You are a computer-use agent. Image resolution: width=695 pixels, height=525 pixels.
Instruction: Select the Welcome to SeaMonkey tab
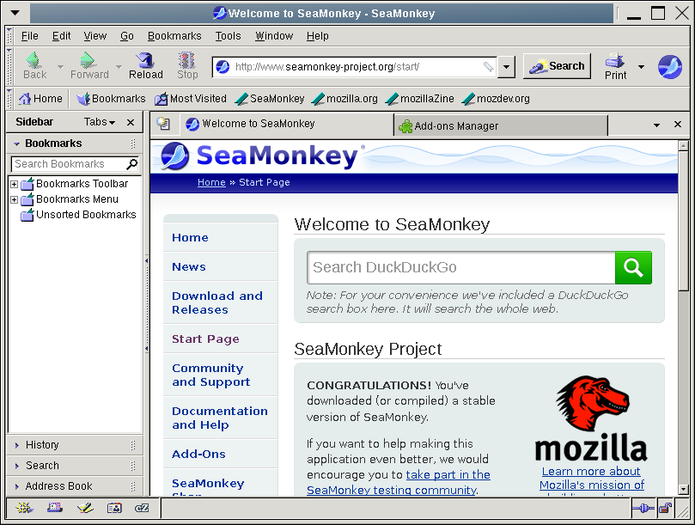click(286, 124)
